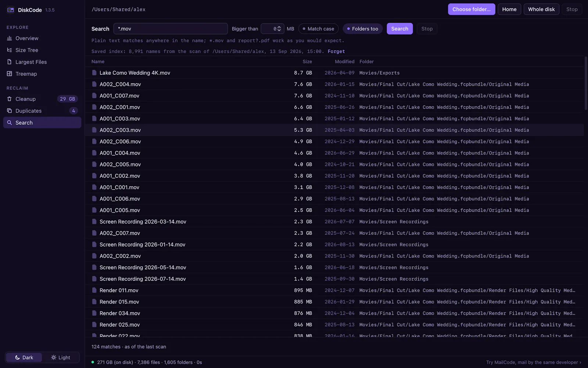Select the Render 034.mov row
Screen dimensions: 588x368
click(334, 313)
